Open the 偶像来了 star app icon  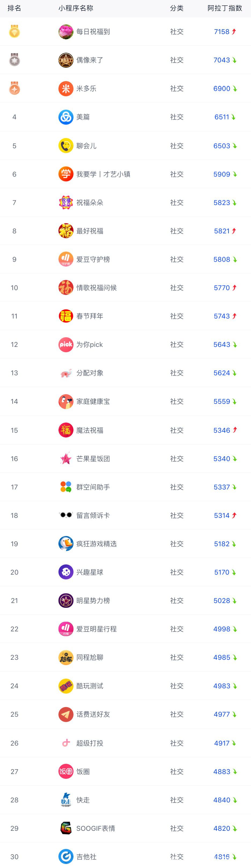[66, 60]
